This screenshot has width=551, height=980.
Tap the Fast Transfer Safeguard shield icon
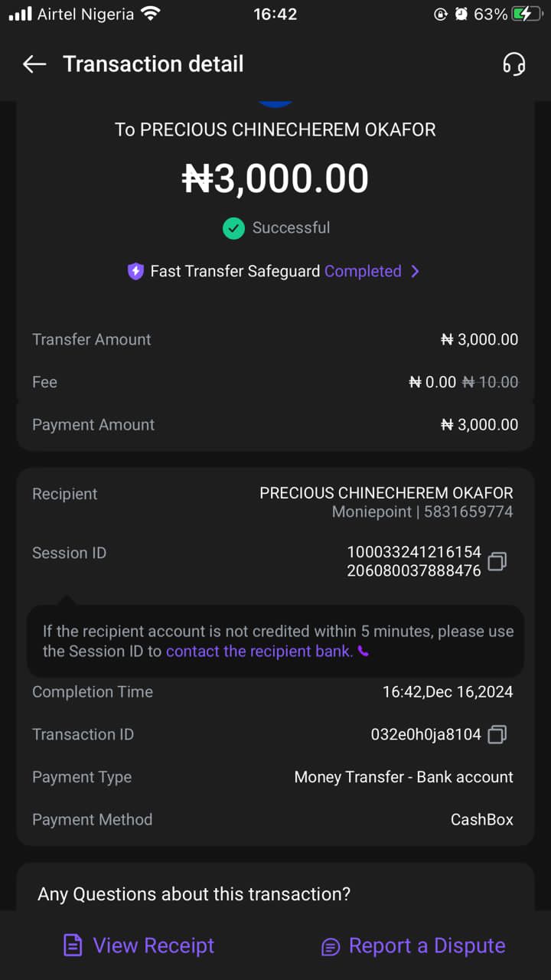pos(135,271)
